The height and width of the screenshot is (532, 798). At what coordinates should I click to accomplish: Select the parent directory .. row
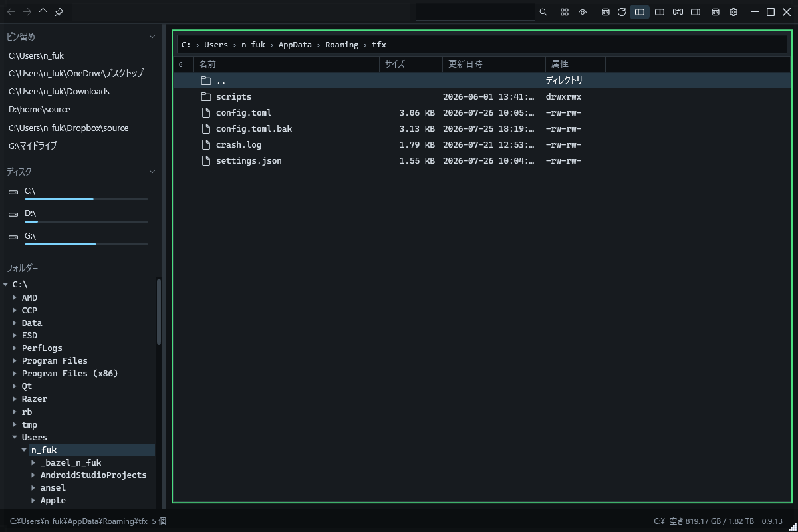[x=482, y=80]
